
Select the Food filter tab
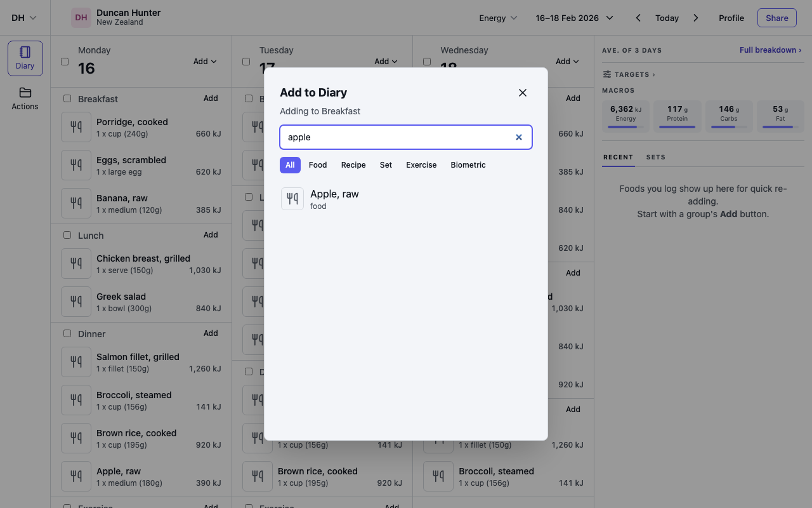pos(318,165)
